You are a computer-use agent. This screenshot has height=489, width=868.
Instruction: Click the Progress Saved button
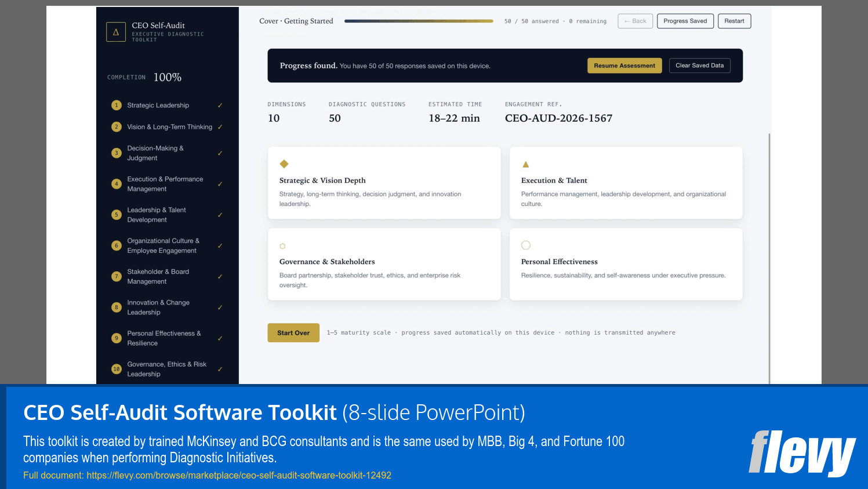coord(685,21)
